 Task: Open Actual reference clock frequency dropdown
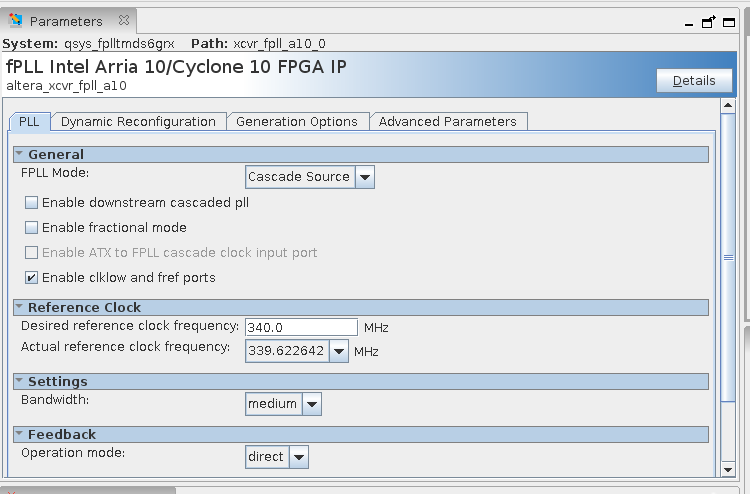click(339, 351)
